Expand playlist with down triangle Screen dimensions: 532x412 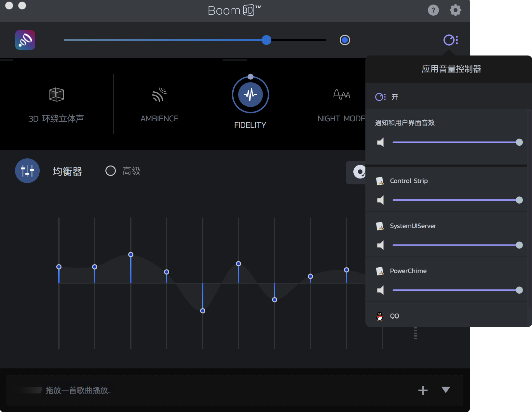click(x=446, y=390)
